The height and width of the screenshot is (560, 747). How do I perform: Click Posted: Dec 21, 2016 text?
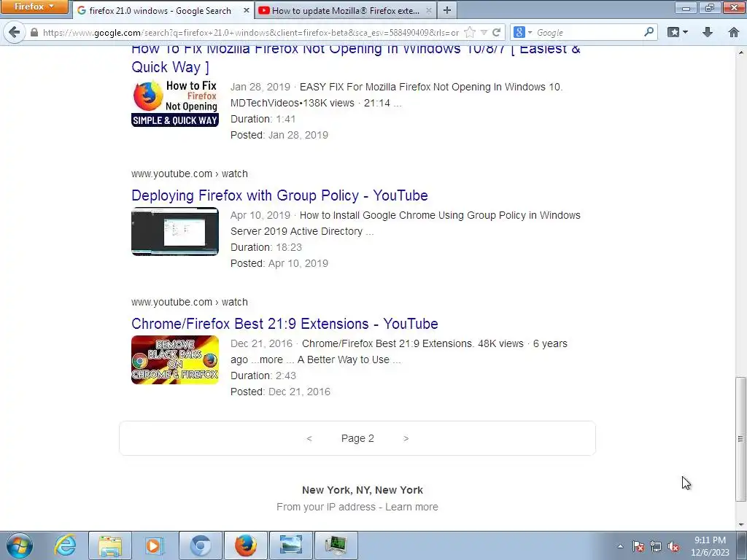coord(280,392)
